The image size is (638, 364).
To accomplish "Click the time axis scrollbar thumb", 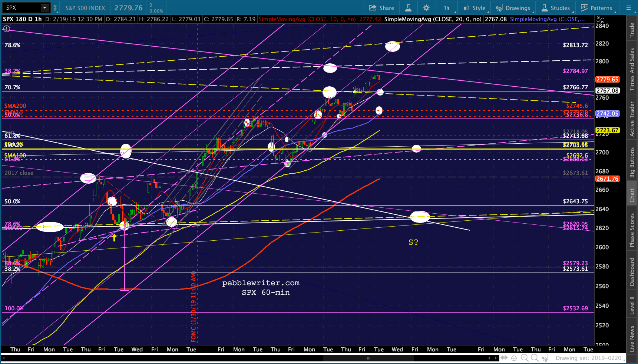I will [x=368, y=358].
